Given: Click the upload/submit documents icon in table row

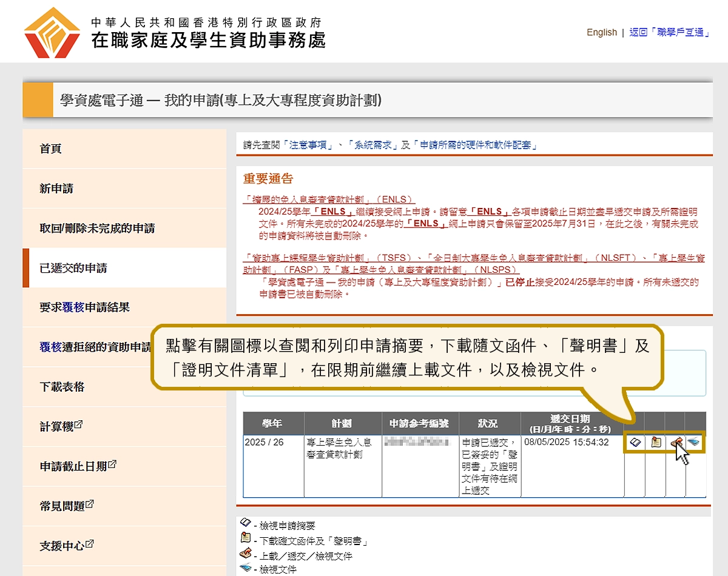Looking at the screenshot, I should click(675, 443).
